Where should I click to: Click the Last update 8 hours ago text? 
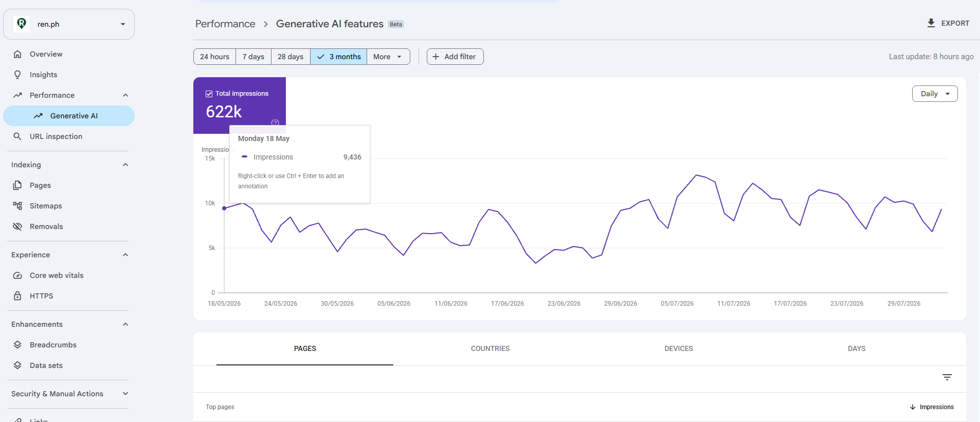(931, 57)
